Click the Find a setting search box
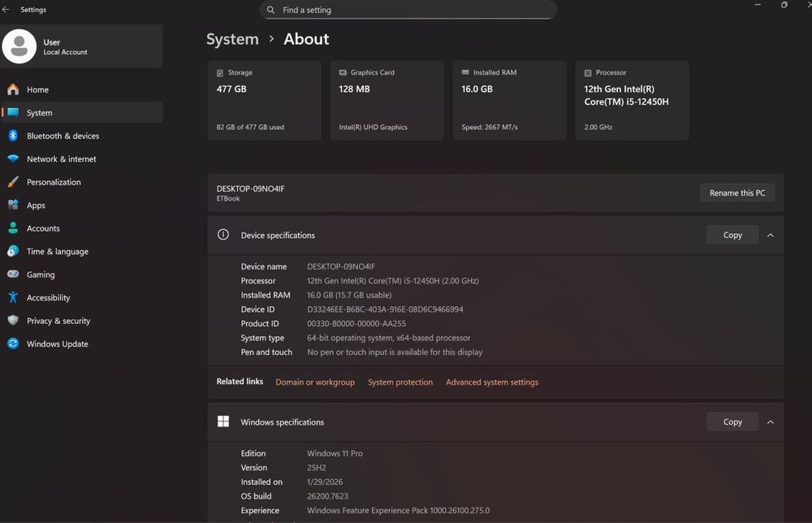This screenshot has width=812, height=523. [408, 10]
